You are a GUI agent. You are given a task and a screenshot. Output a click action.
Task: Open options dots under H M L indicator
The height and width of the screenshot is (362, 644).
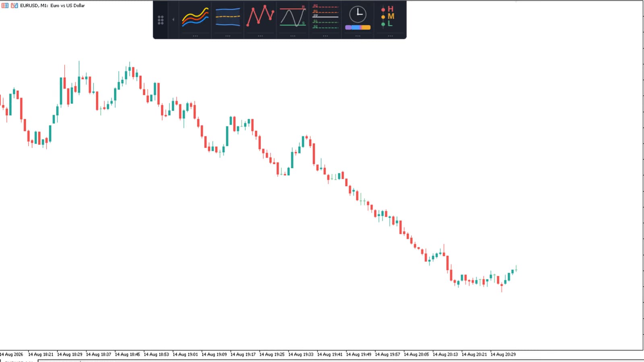tap(390, 36)
